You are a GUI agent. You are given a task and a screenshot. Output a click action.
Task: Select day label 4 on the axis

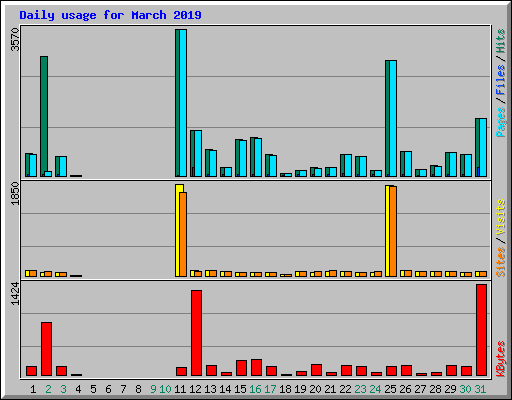coord(78,389)
